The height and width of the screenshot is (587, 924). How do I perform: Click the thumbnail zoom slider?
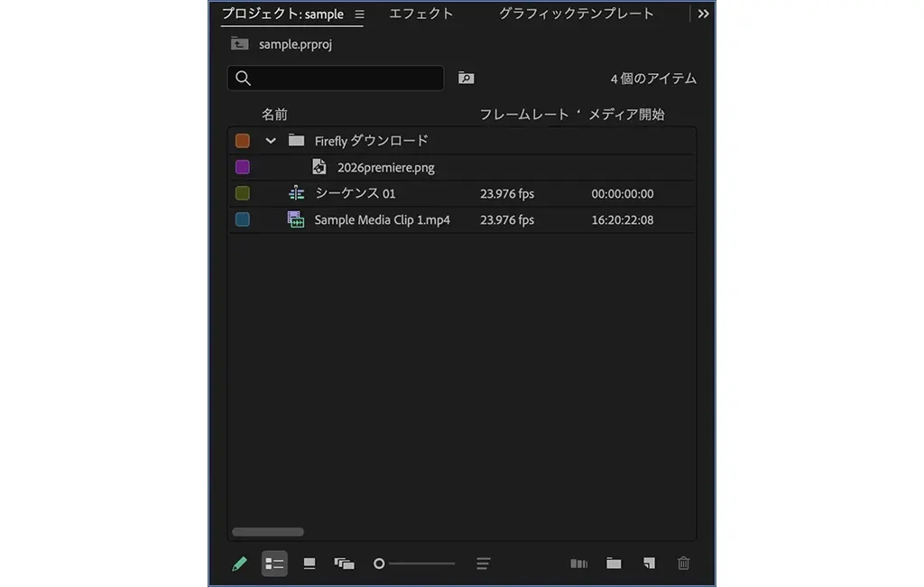[x=415, y=564]
